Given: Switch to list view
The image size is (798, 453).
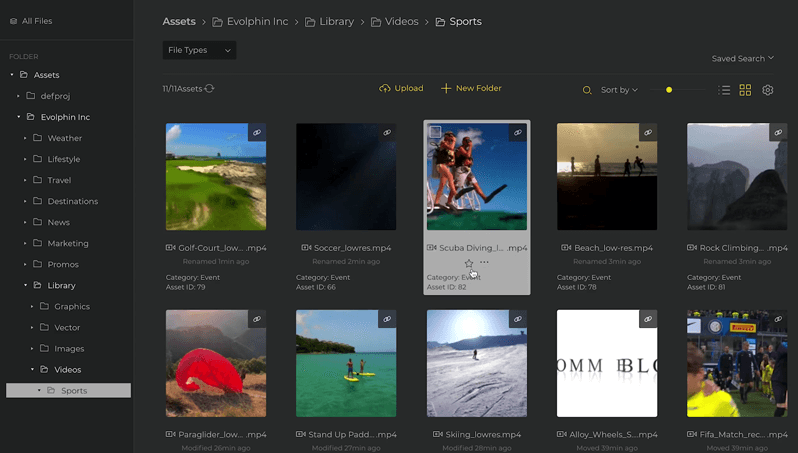Looking at the screenshot, I should point(724,90).
